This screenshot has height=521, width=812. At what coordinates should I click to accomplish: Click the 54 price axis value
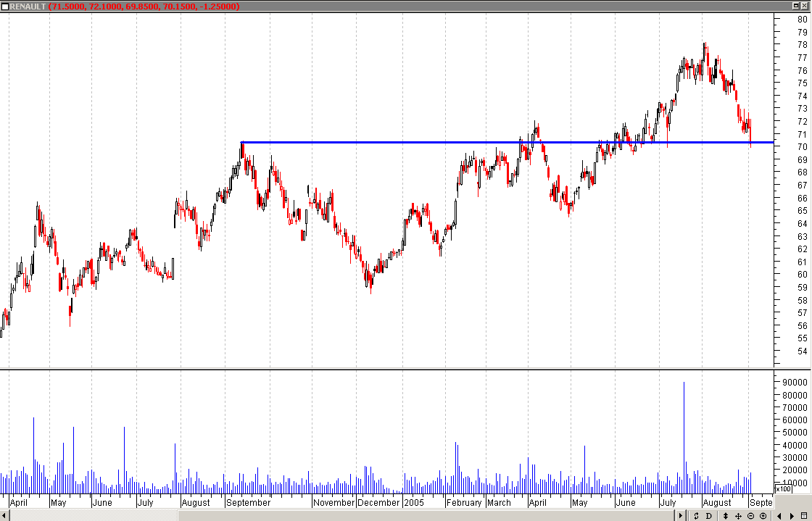pos(802,351)
